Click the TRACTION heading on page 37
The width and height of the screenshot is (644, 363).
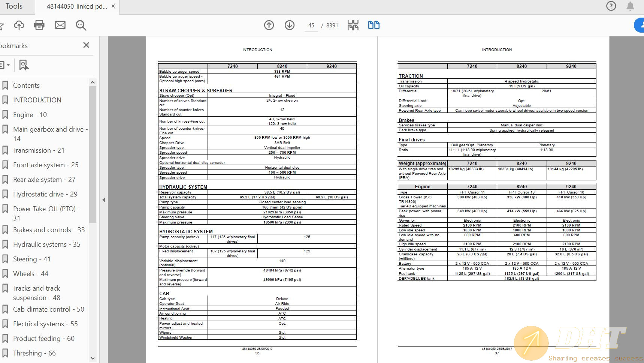point(411,76)
